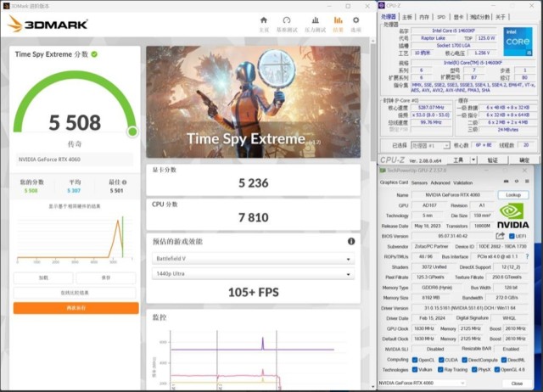
Task: Open stress test bar-chart icon
Action: pyautogui.click(x=313, y=20)
